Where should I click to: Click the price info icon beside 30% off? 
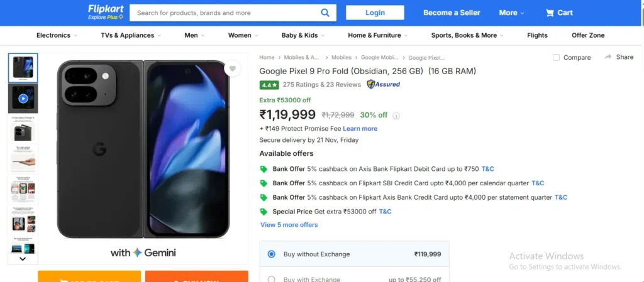click(396, 116)
